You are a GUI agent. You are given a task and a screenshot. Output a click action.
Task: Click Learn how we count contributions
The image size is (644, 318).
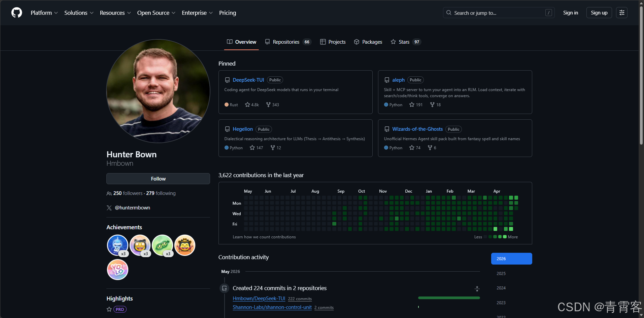pyautogui.click(x=264, y=237)
